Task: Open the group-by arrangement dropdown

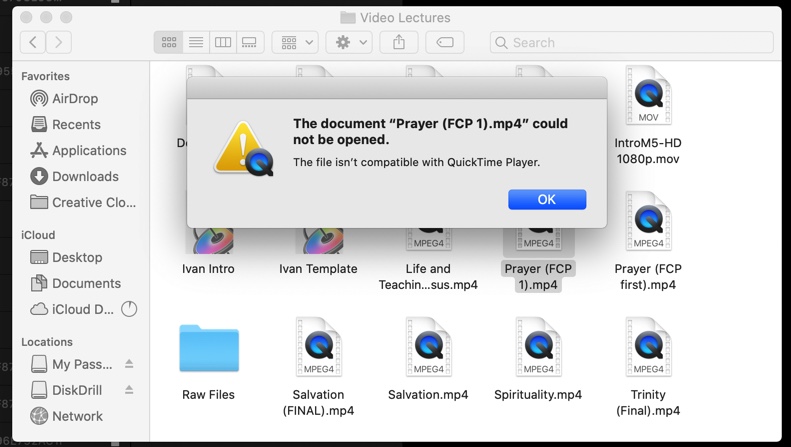Action: [297, 42]
